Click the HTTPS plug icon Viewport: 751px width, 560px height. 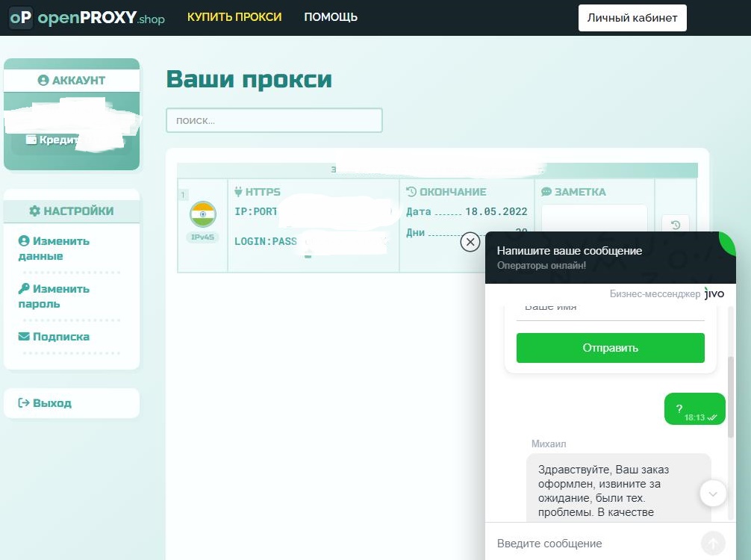(x=239, y=192)
